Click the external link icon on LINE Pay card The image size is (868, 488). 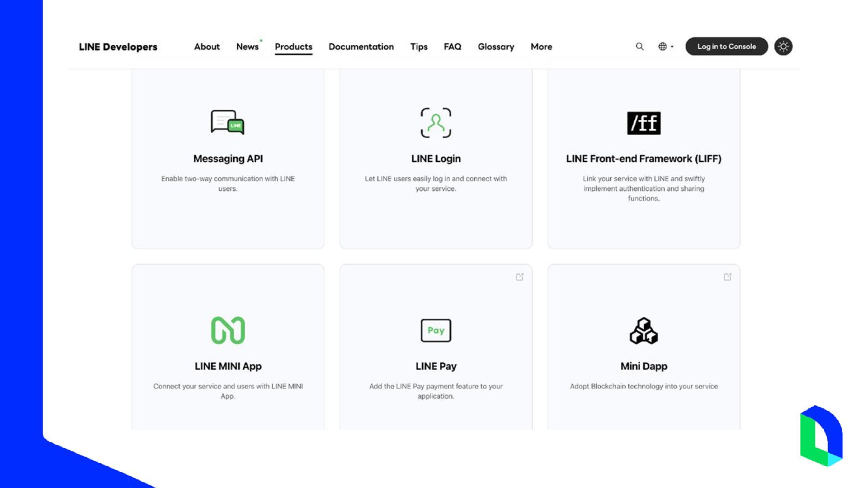[519, 277]
